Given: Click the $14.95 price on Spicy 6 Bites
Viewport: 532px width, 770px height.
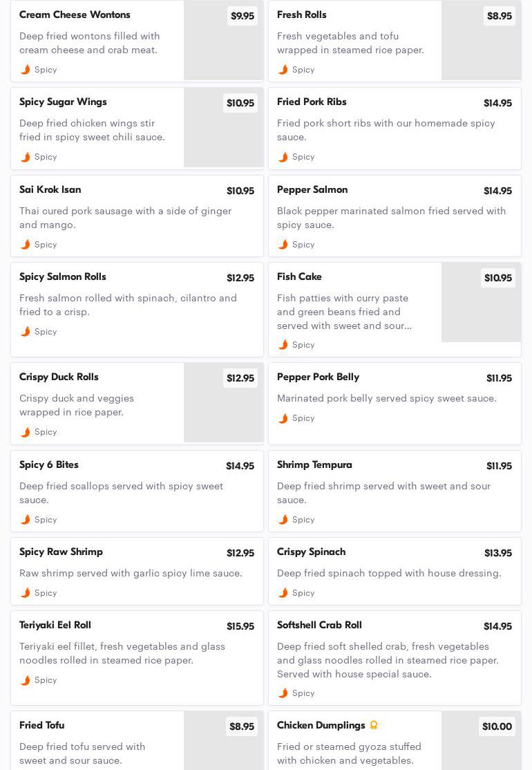Looking at the screenshot, I should point(240,466).
